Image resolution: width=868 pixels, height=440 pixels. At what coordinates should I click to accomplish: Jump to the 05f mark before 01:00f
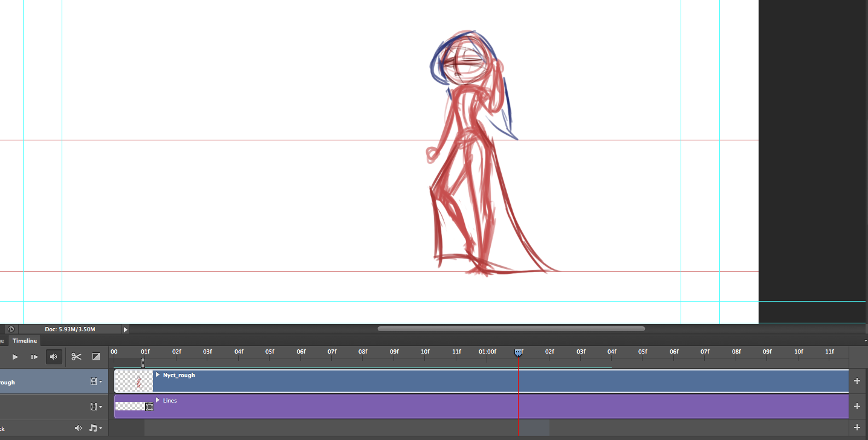click(x=270, y=351)
